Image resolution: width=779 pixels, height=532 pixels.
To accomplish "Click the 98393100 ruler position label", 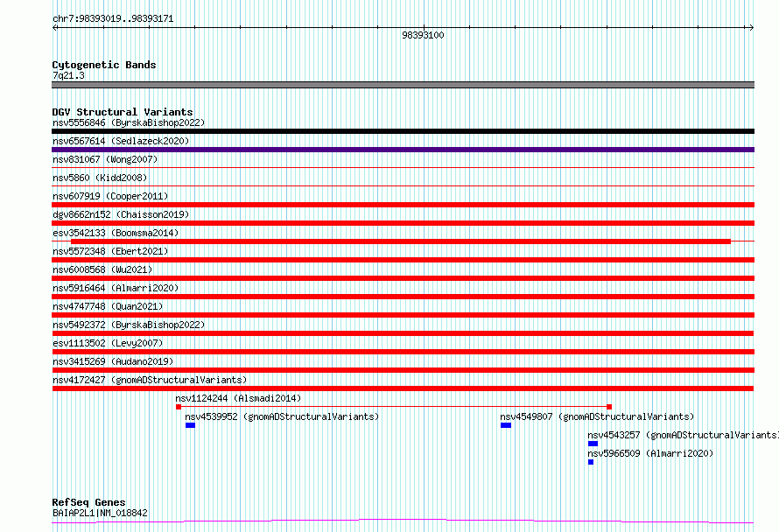I will coord(423,35).
